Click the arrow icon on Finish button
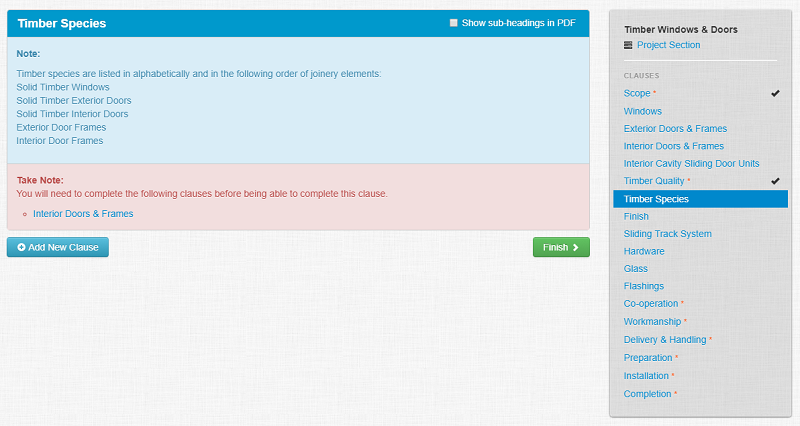Image resolution: width=800 pixels, height=426 pixels. 576,247
